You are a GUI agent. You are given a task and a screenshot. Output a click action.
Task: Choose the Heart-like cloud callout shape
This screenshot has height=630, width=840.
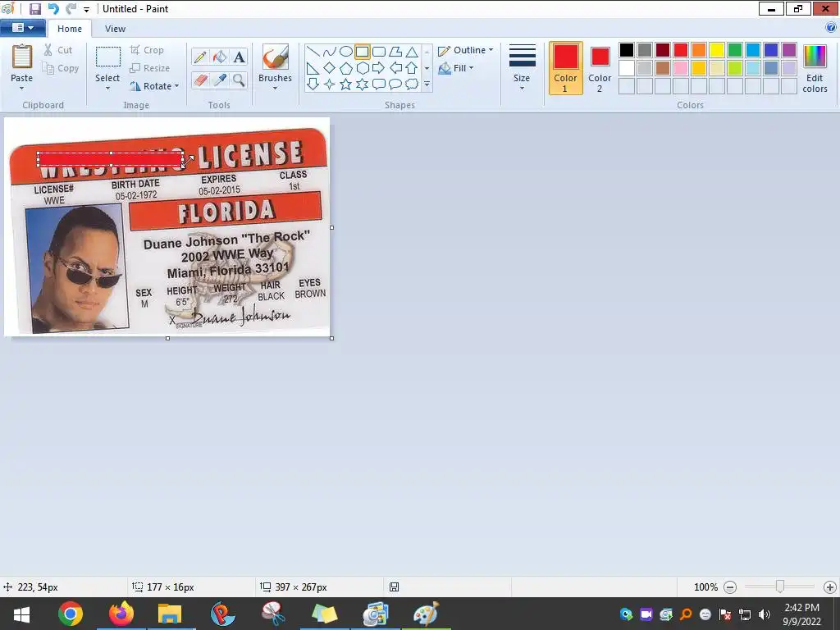tap(412, 84)
